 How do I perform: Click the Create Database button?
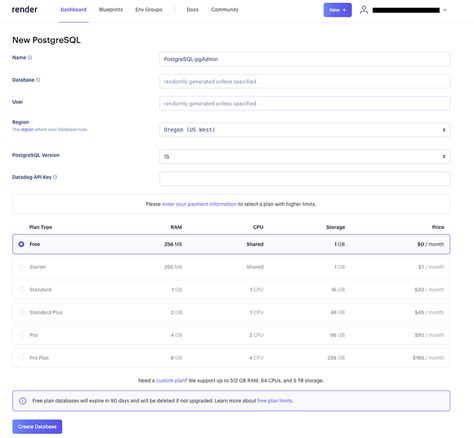[x=37, y=427]
